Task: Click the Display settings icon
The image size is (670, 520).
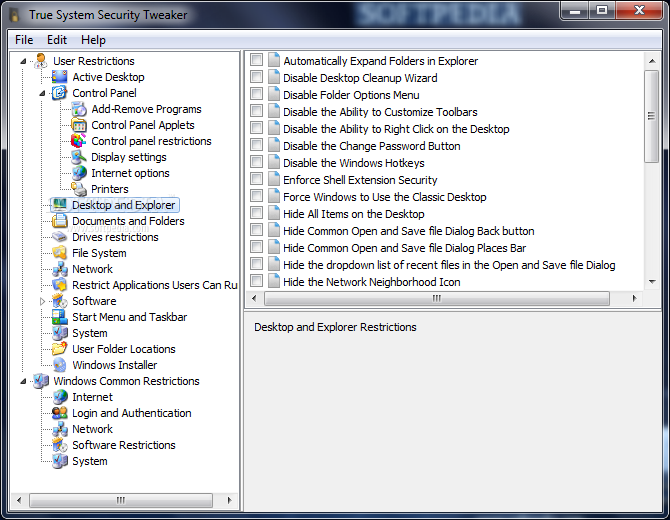Action: (79, 157)
